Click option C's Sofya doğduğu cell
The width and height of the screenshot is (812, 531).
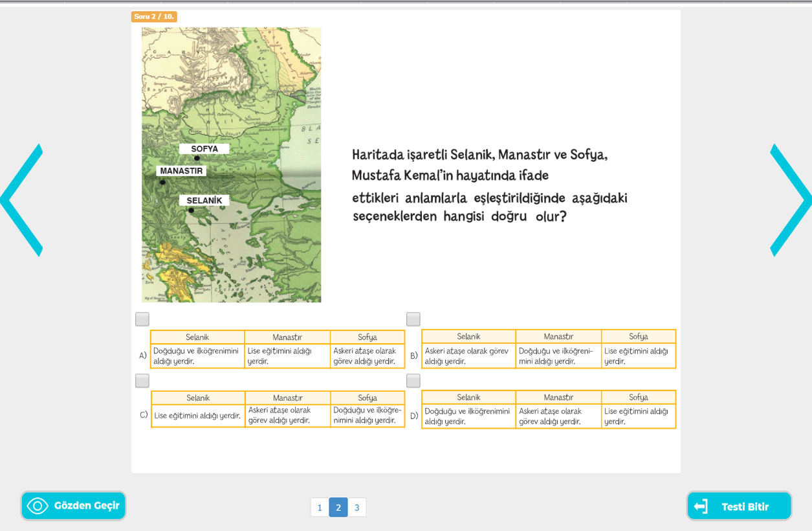(x=368, y=416)
